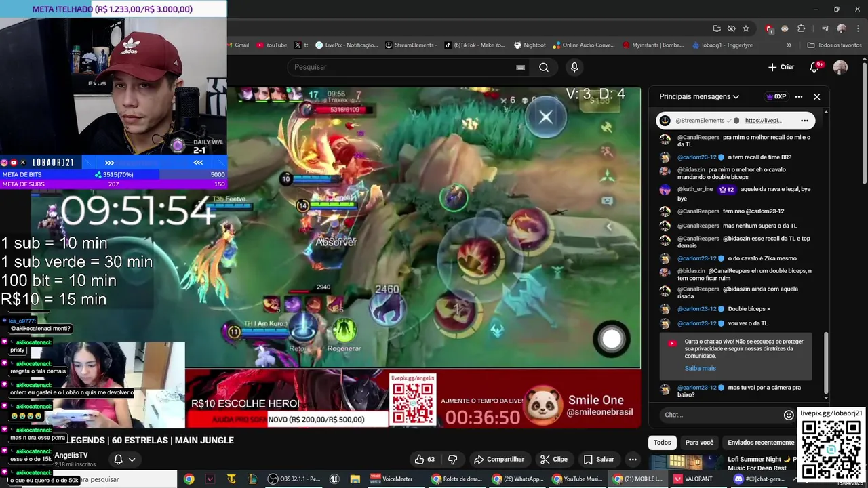
Task: Start voice search with the microphone icon
Action: point(574,67)
